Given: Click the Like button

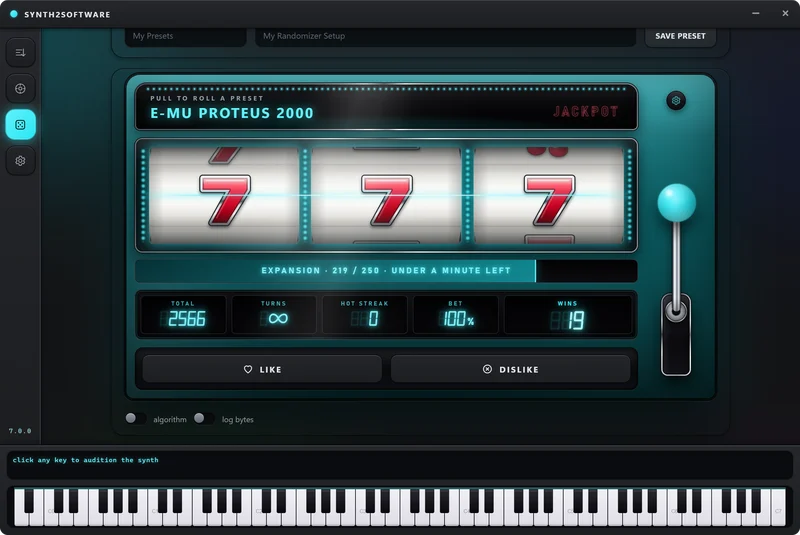Looking at the screenshot, I should [x=262, y=369].
